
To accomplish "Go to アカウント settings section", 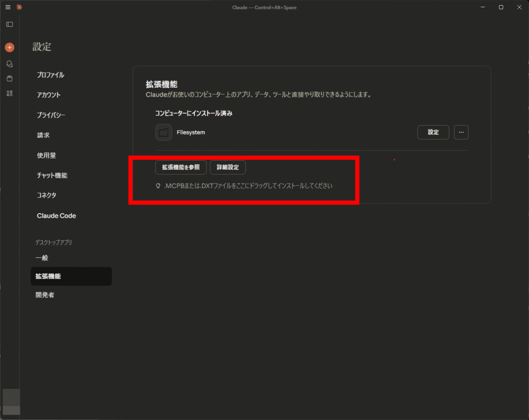I will (49, 95).
